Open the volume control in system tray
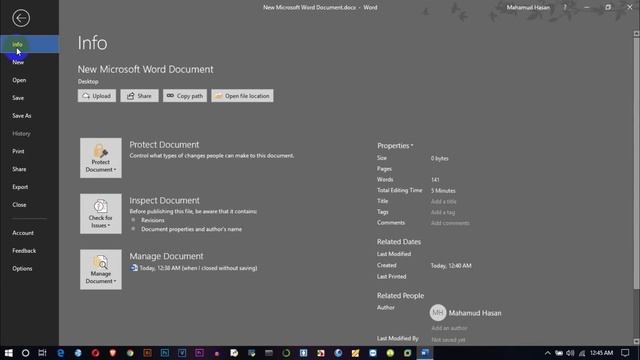This screenshot has width=640, height=360. click(570, 353)
